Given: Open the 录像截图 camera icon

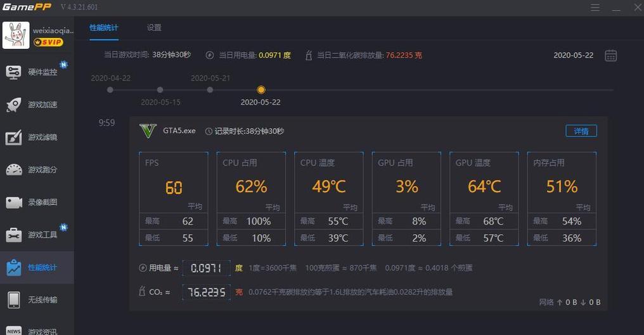Looking at the screenshot, I should [x=13, y=202].
